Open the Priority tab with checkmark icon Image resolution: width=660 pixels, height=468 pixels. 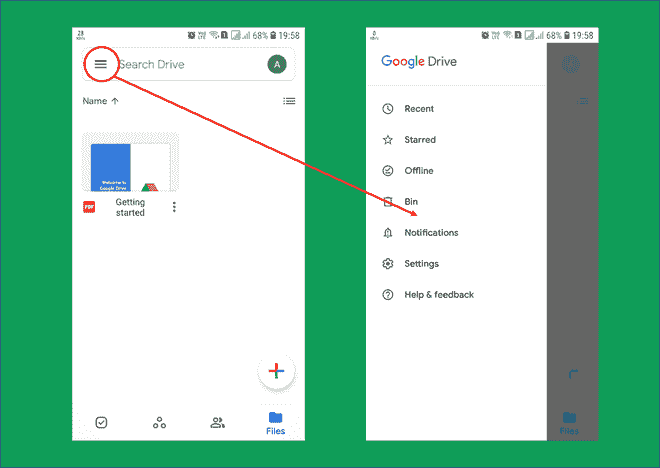[x=101, y=423]
